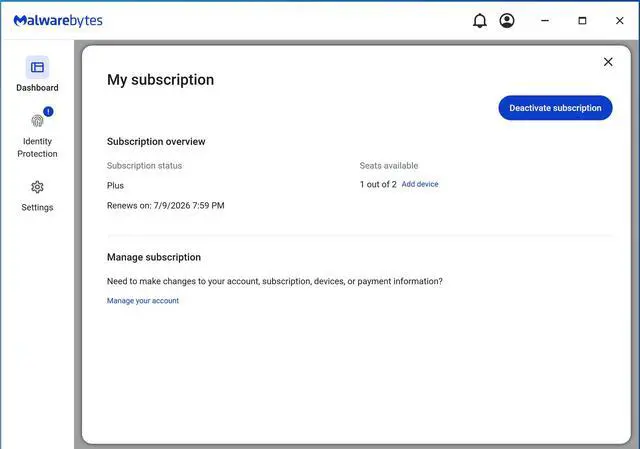Open Settings gear in the sidebar
640x449 pixels.
37,196
